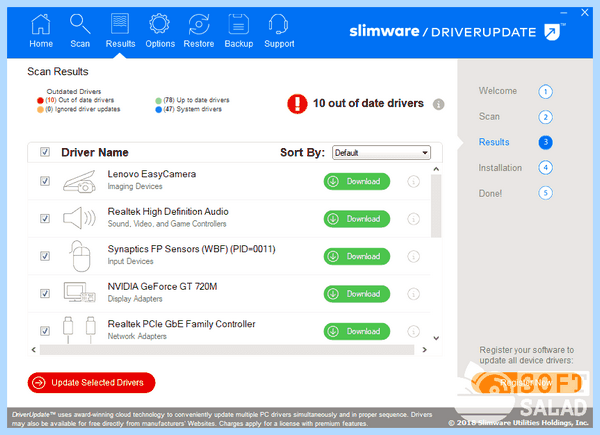Show info for Synaptics FP Sensors driver
The image size is (600, 435).
point(413,256)
